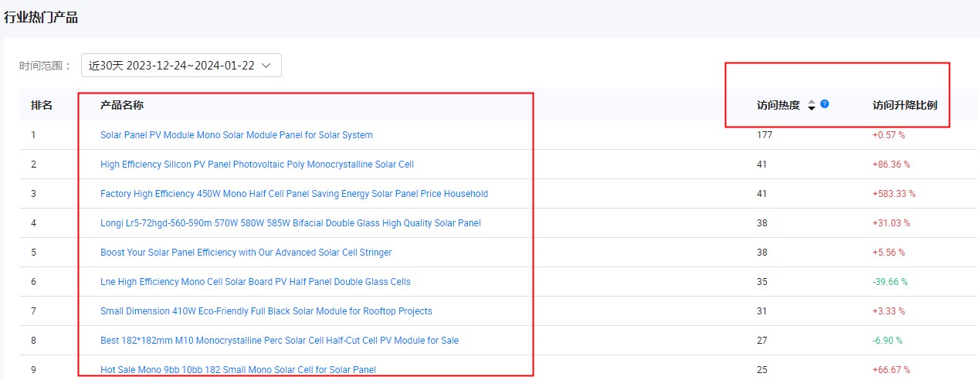The image size is (980, 380).
Task: Click the blue help icon near 访问热度
Action: tap(825, 104)
